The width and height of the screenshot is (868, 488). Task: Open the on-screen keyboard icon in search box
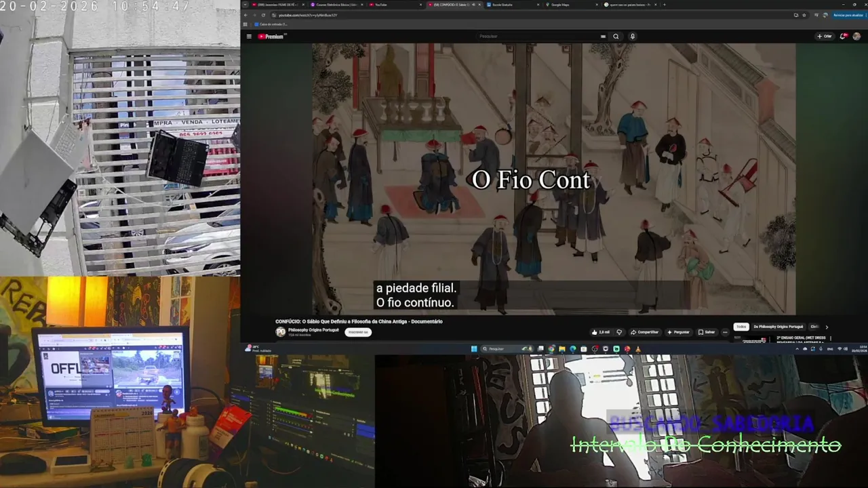click(603, 37)
